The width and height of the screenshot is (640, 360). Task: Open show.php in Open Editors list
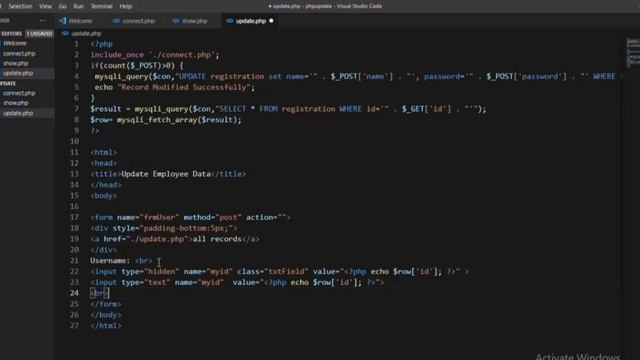(16, 63)
